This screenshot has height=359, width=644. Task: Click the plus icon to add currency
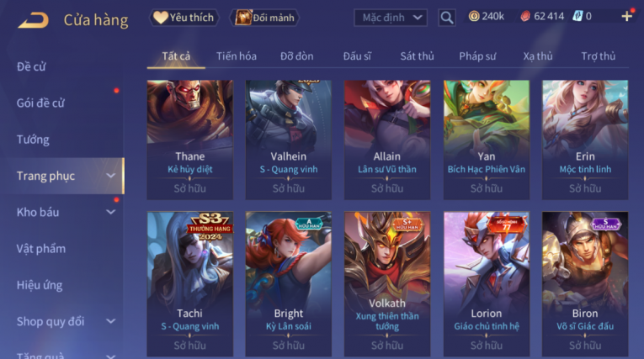[x=627, y=17]
